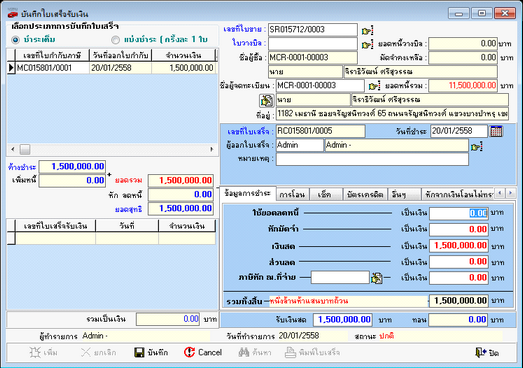Screen dimensions: 523x368
Task: Click the payment date field 20/01/2558
Action: [459, 131]
